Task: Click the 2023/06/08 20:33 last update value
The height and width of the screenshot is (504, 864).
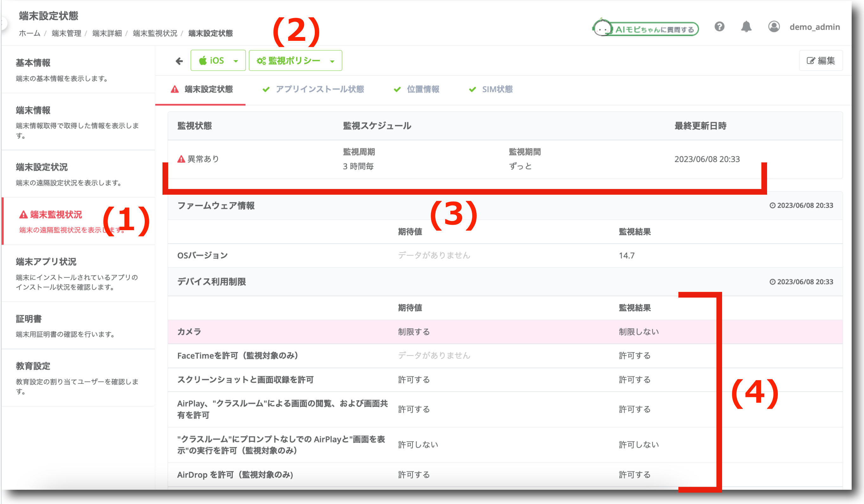Action: [707, 159]
